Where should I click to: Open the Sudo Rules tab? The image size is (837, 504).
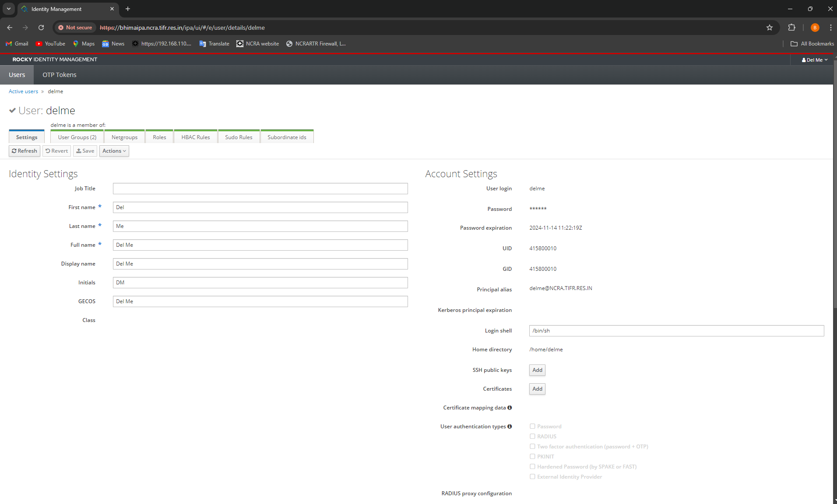click(239, 137)
